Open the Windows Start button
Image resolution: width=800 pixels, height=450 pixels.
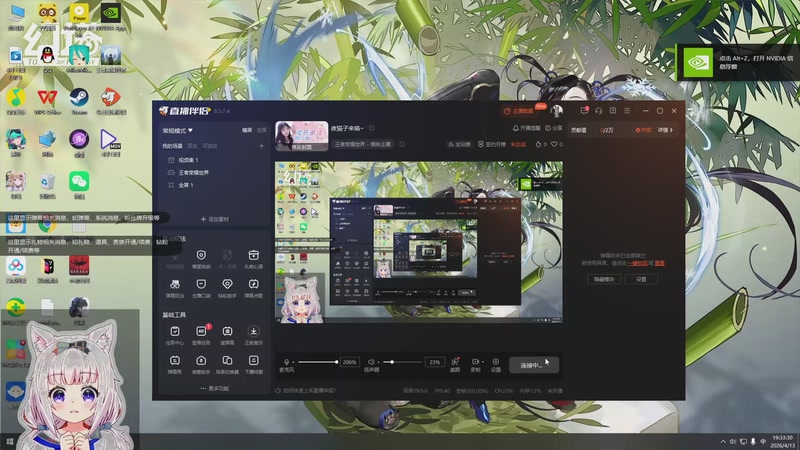[10, 442]
